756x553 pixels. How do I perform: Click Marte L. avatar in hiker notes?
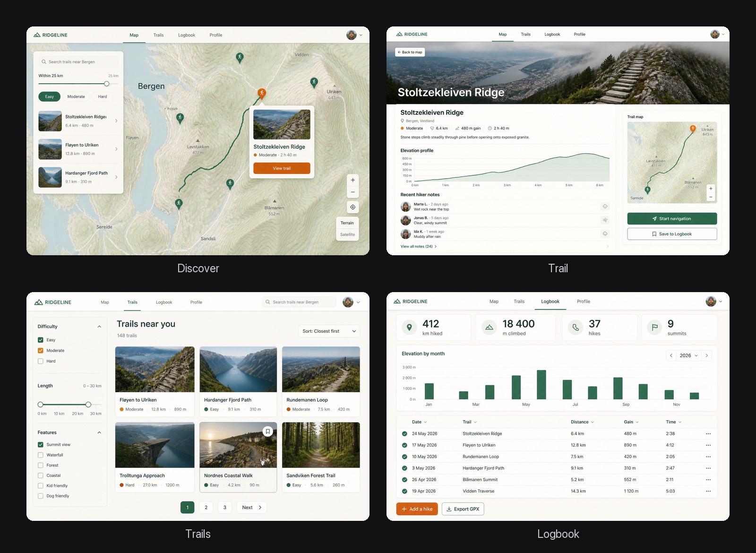405,207
